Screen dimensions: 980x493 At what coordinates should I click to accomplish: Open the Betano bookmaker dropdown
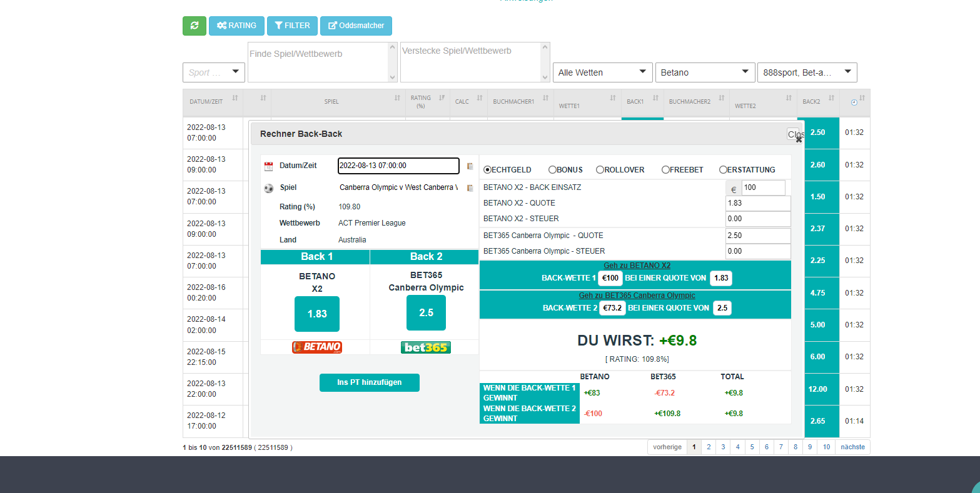click(705, 72)
